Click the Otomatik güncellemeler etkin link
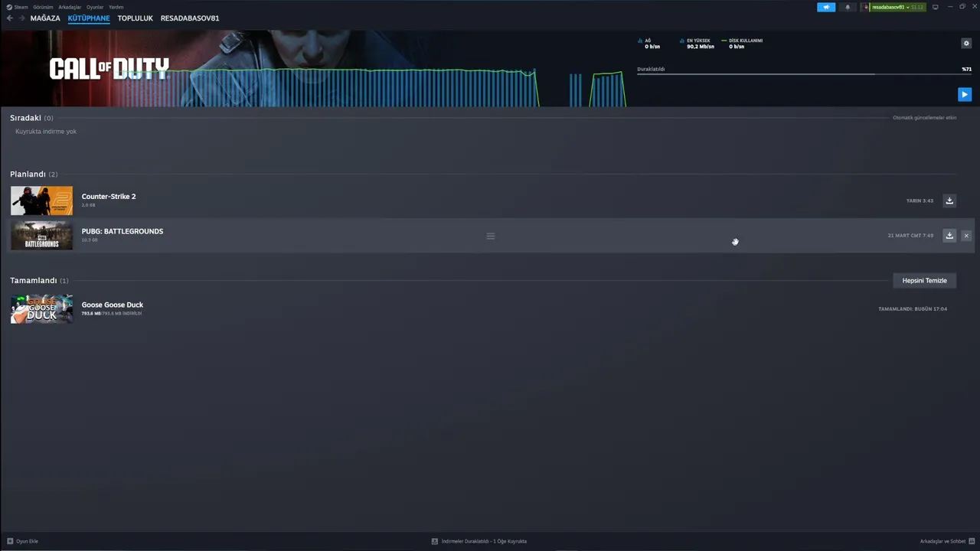The width and height of the screenshot is (980, 551). point(924,118)
